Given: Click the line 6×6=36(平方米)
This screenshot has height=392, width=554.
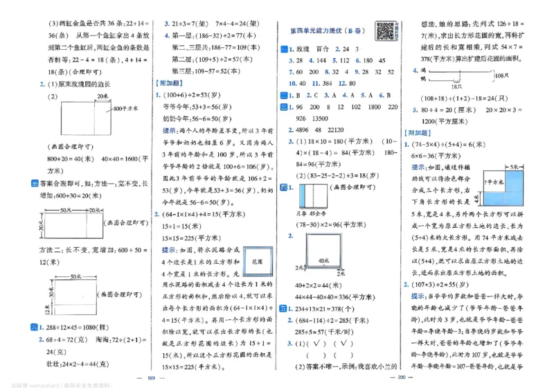Looking at the screenshot, I should 436,156.
